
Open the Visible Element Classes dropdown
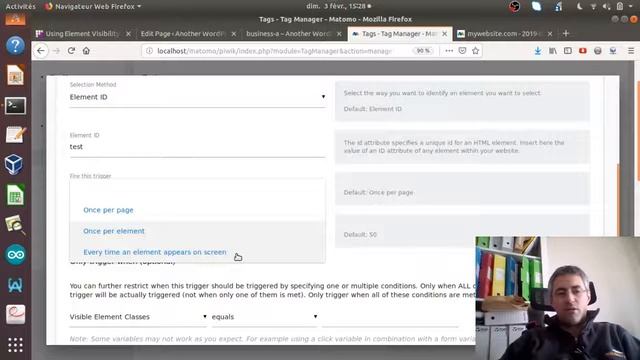(x=138, y=317)
